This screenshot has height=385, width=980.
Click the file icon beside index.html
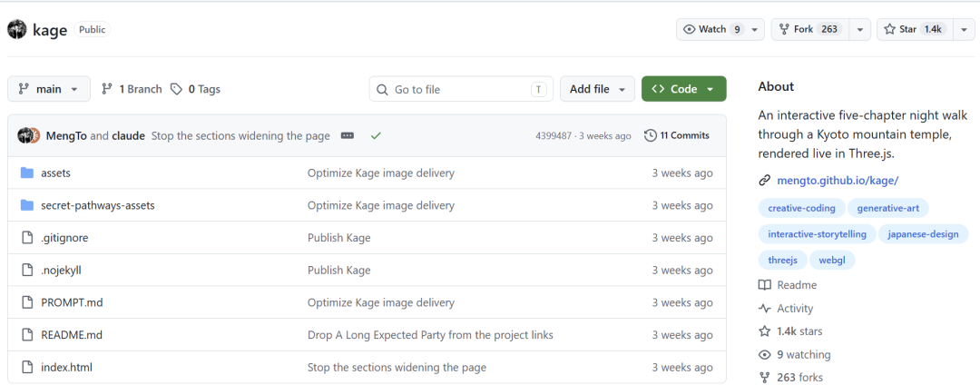tap(27, 368)
